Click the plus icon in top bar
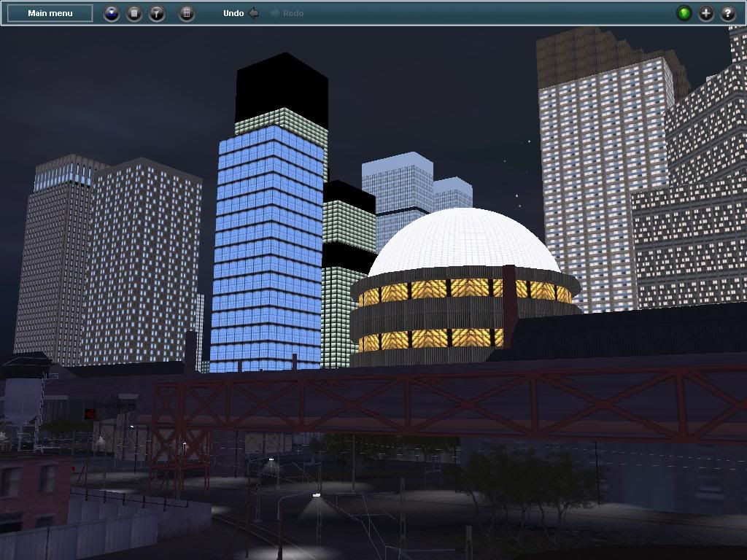The width and height of the screenshot is (747, 560). 705,13
